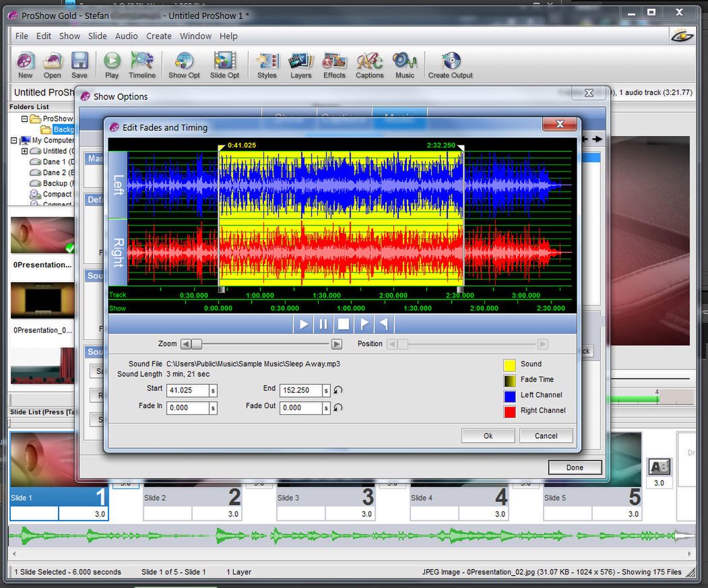Screen dimensions: 708x588
Task: Click the yellow Sound color swatch
Action: click(x=509, y=365)
